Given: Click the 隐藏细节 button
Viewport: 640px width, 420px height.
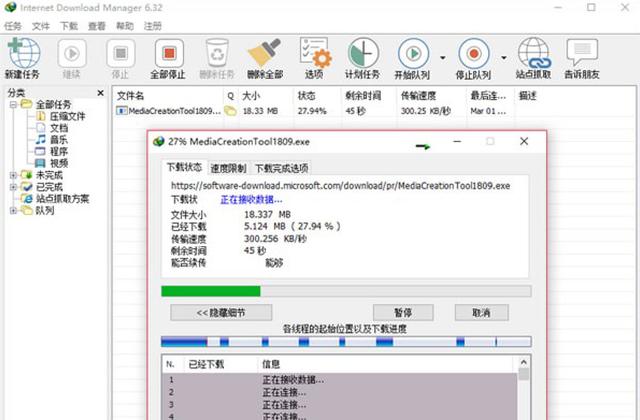Looking at the screenshot, I should tap(221, 313).
